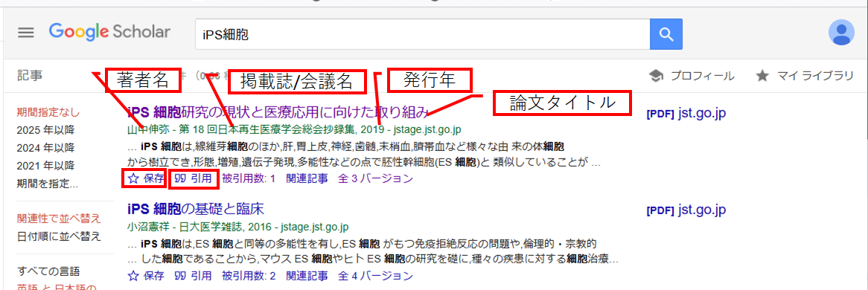Open プロフィール link
This screenshot has height=290, width=868.
click(x=702, y=77)
